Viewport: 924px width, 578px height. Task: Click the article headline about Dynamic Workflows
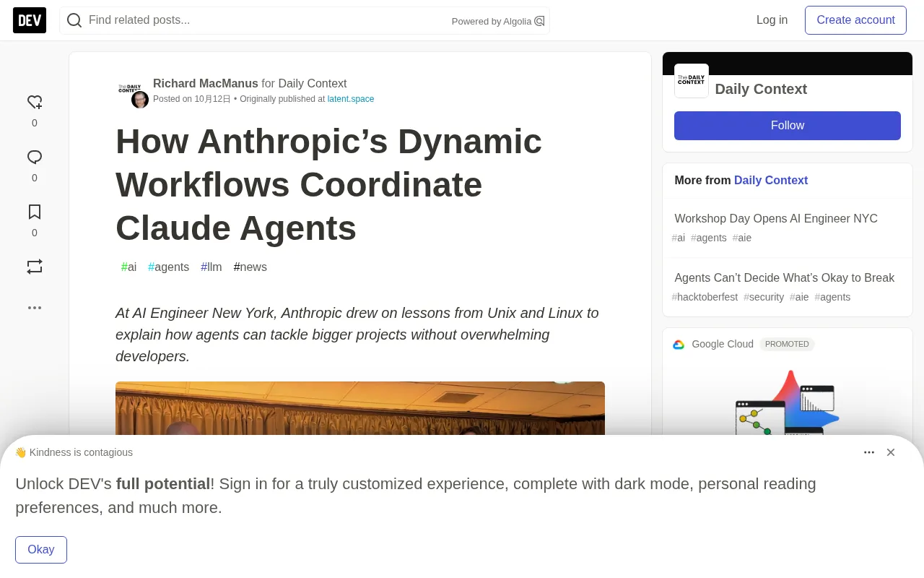click(x=328, y=185)
